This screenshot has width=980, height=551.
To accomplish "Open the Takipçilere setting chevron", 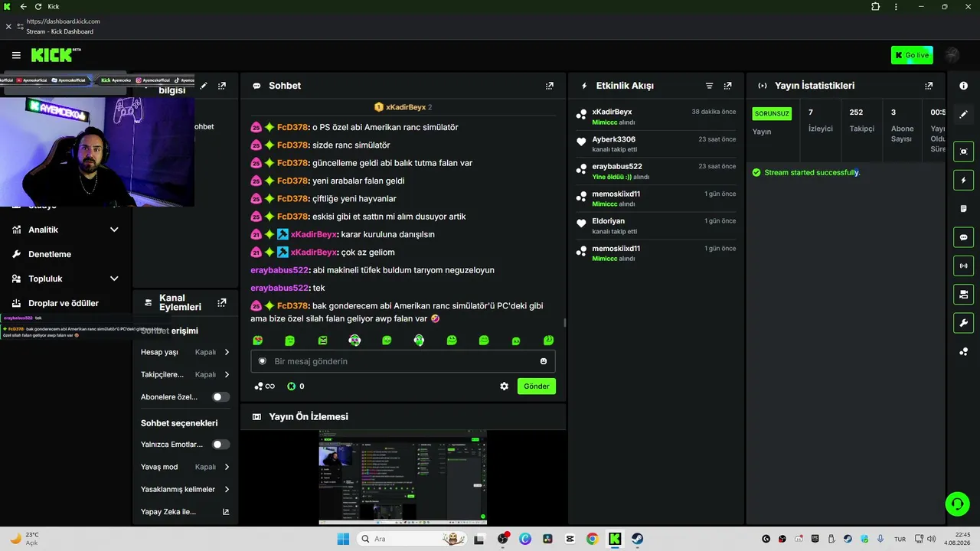I will coord(227,375).
